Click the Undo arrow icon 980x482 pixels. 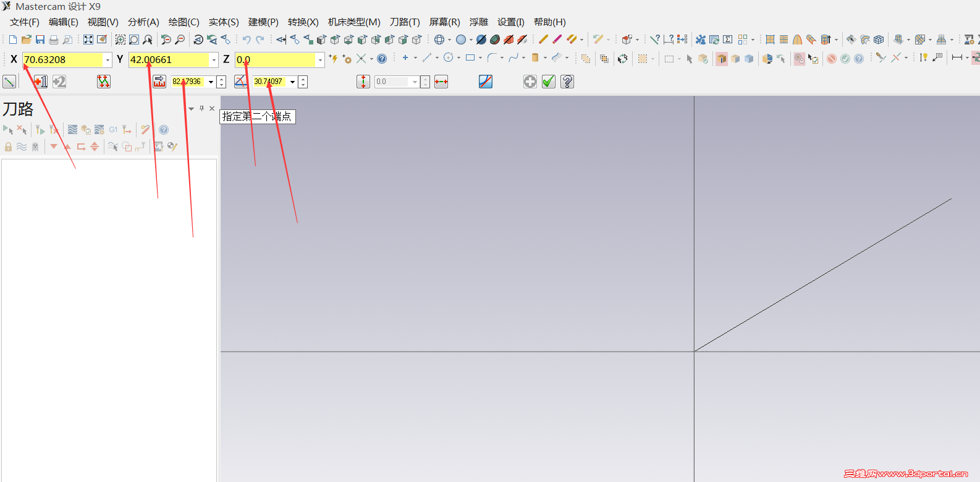pyautogui.click(x=247, y=40)
